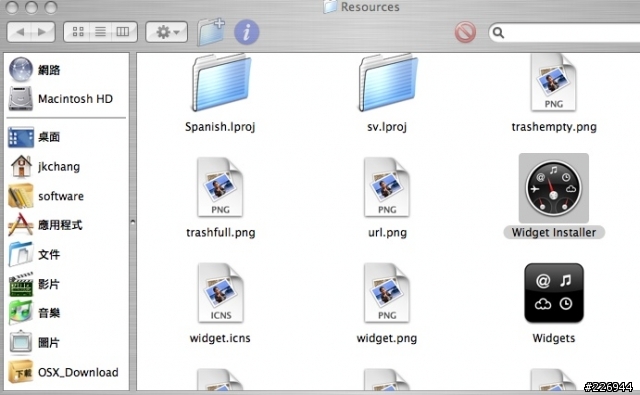Switch to column view
Image resolution: width=640 pixels, height=395 pixels.
pos(123,32)
